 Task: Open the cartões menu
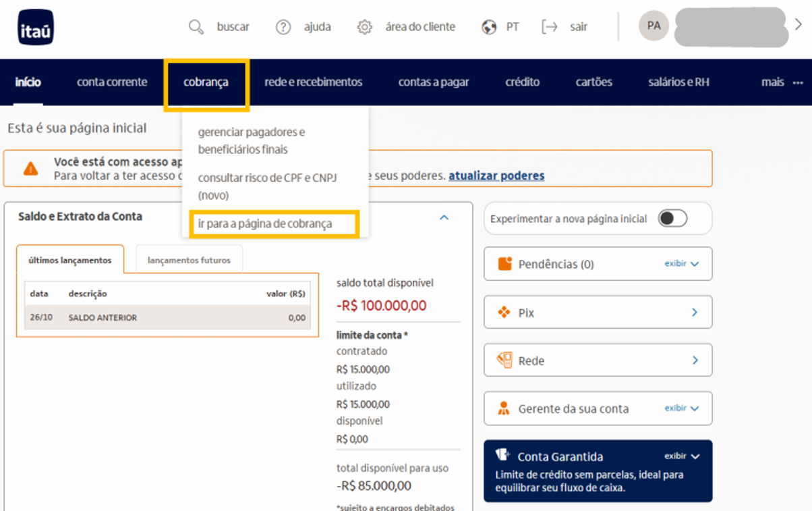pos(594,82)
